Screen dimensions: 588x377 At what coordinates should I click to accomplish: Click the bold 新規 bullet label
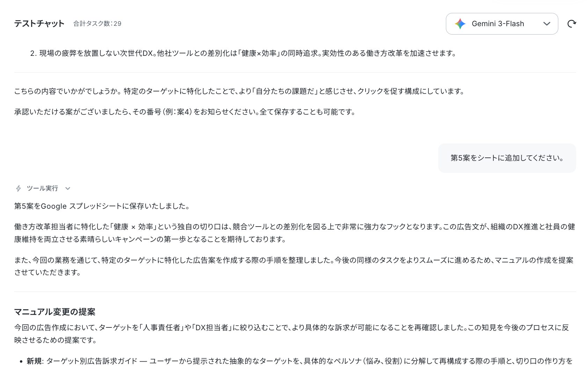tap(34, 361)
